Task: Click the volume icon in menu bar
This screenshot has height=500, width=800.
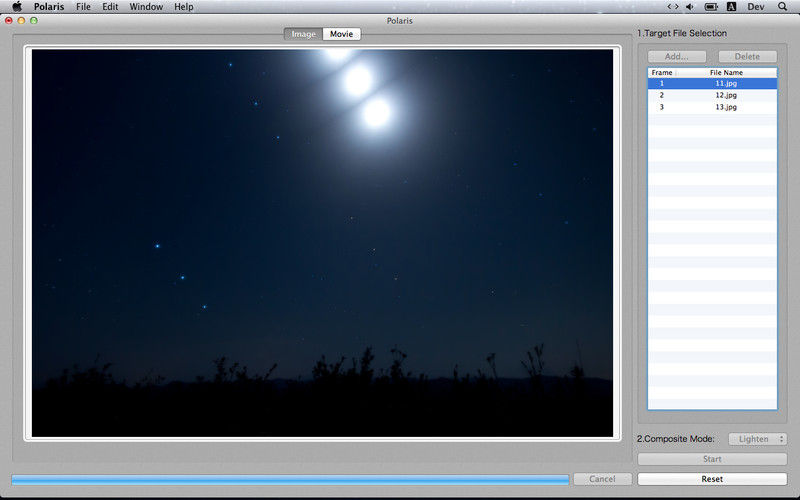Action: tap(690, 7)
